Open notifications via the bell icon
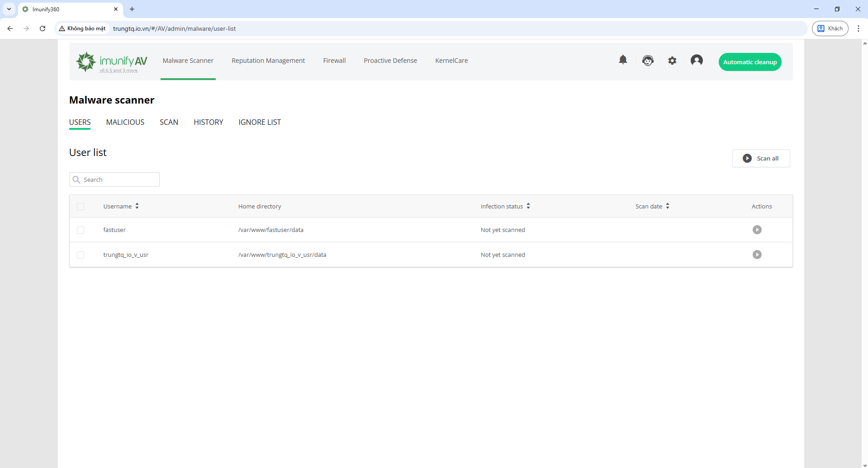 [x=623, y=60]
